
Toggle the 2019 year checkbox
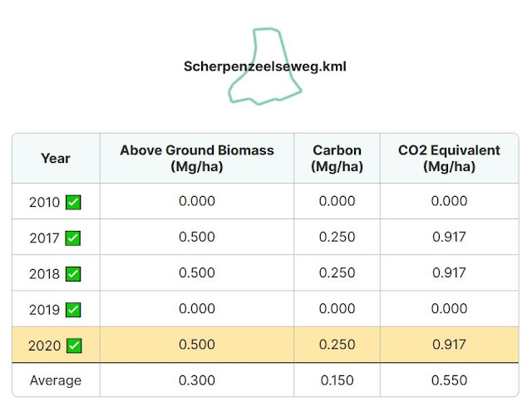73,310
